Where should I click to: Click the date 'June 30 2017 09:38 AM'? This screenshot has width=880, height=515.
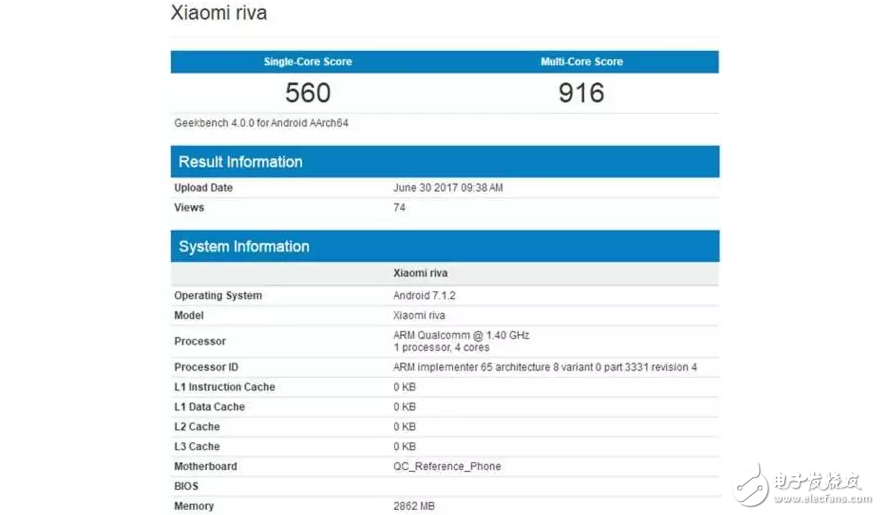tap(448, 188)
